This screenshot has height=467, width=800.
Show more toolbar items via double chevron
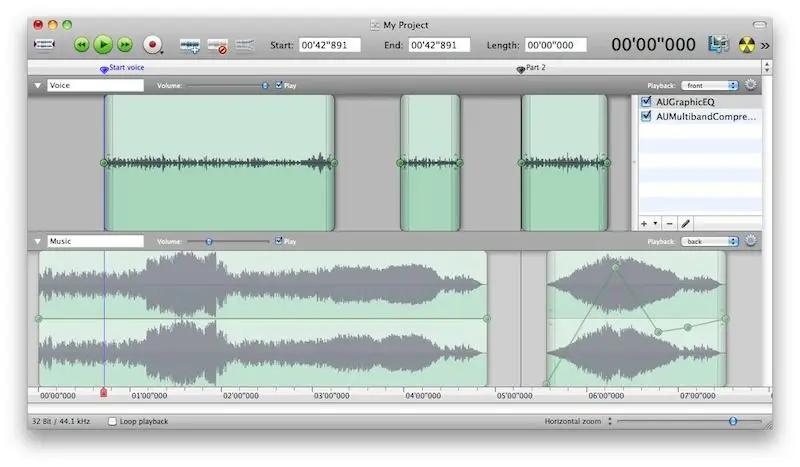[765, 45]
